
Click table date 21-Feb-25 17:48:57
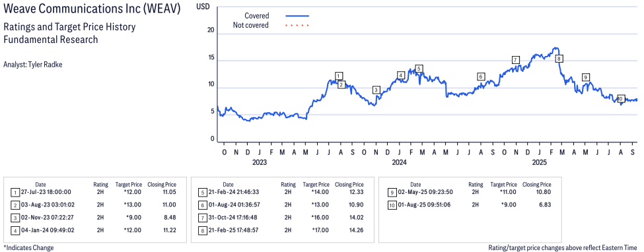[233, 230]
